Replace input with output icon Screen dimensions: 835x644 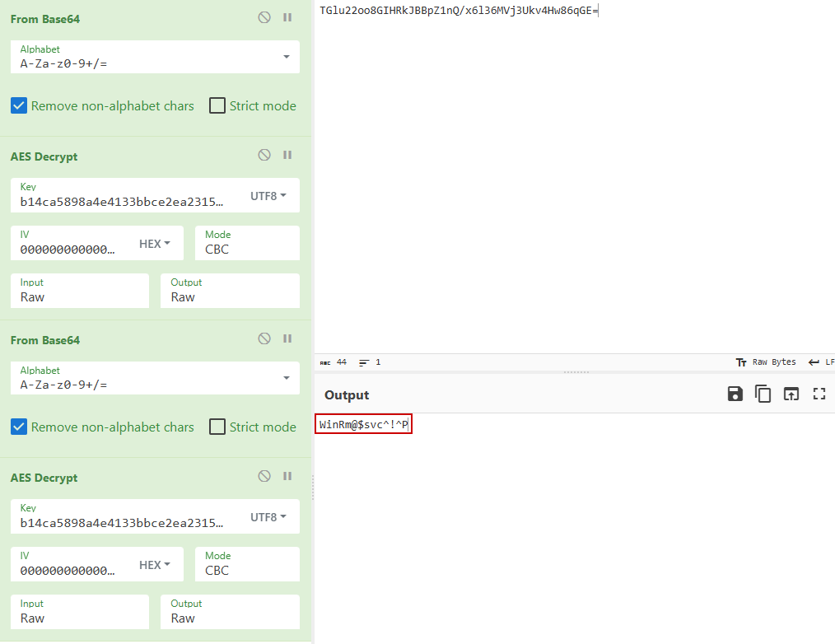tap(791, 394)
